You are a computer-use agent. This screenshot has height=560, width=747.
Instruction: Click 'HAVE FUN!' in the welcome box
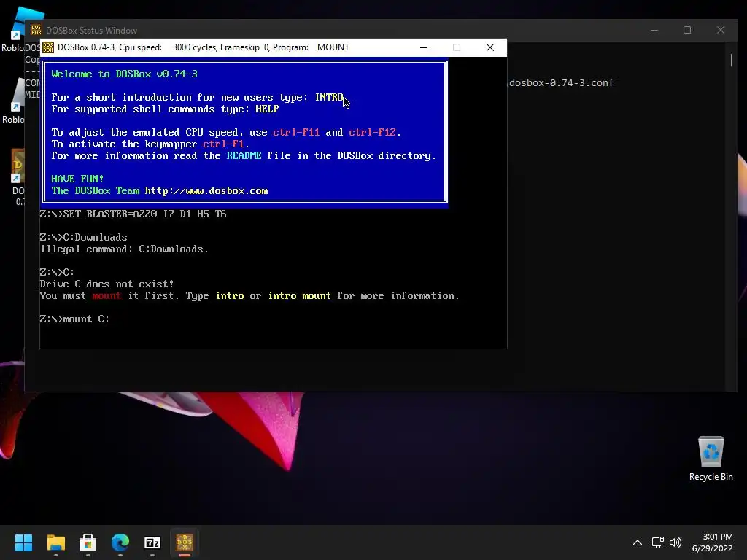coord(77,179)
